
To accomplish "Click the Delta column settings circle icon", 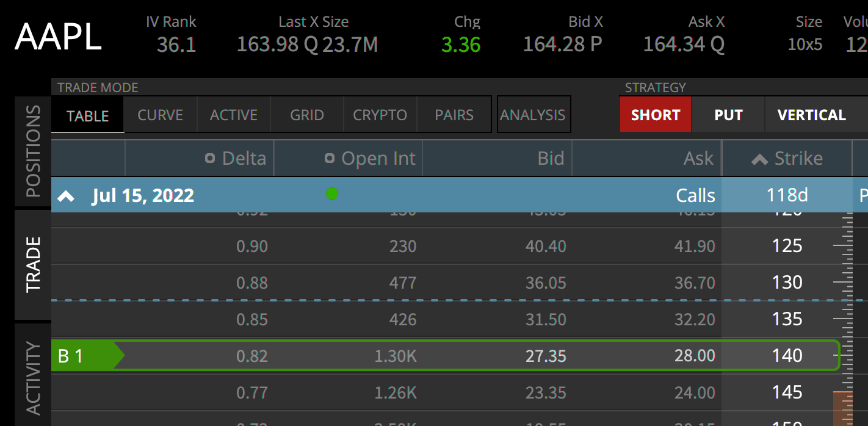I will pyautogui.click(x=210, y=159).
